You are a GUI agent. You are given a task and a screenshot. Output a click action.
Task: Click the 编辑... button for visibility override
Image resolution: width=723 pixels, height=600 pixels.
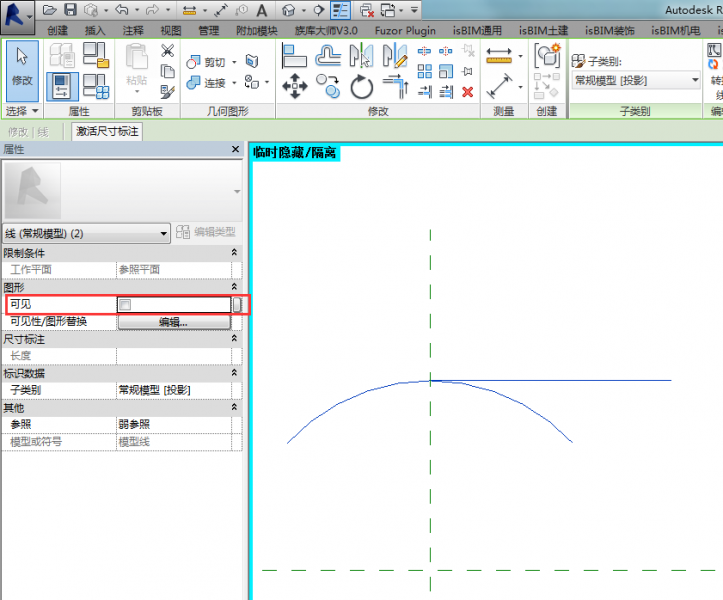173,322
